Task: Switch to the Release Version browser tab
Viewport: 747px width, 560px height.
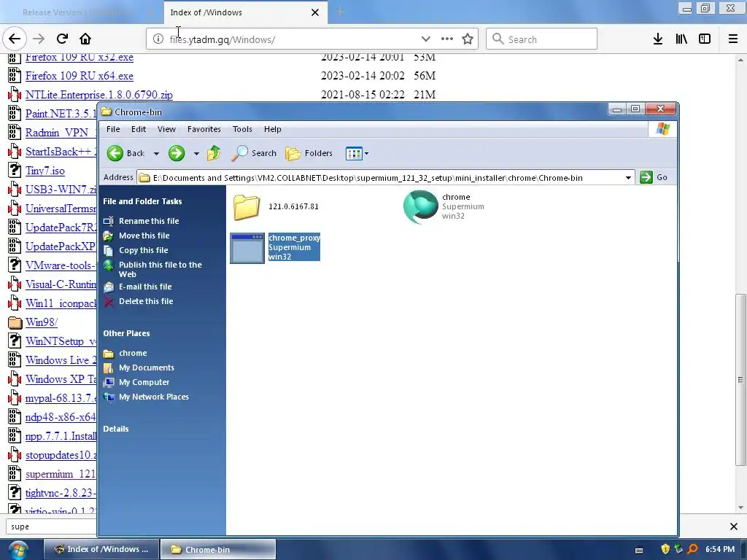Action: pyautogui.click(x=81, y=12)
